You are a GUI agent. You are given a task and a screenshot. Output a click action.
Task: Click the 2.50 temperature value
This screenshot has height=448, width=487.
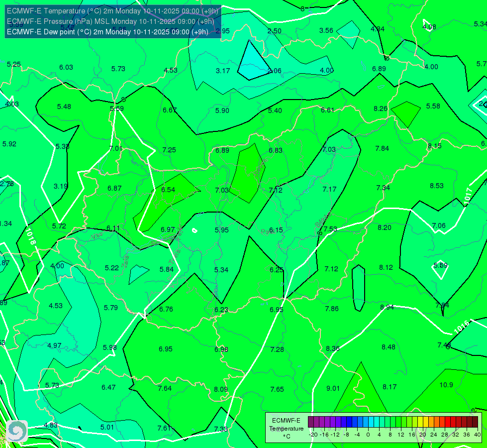[275, 31]
